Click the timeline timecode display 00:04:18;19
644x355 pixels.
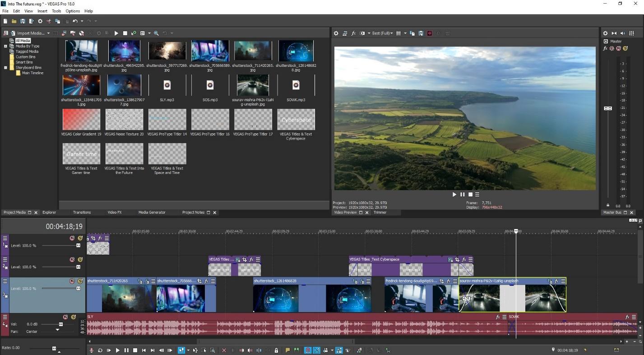tap(64, 227)
